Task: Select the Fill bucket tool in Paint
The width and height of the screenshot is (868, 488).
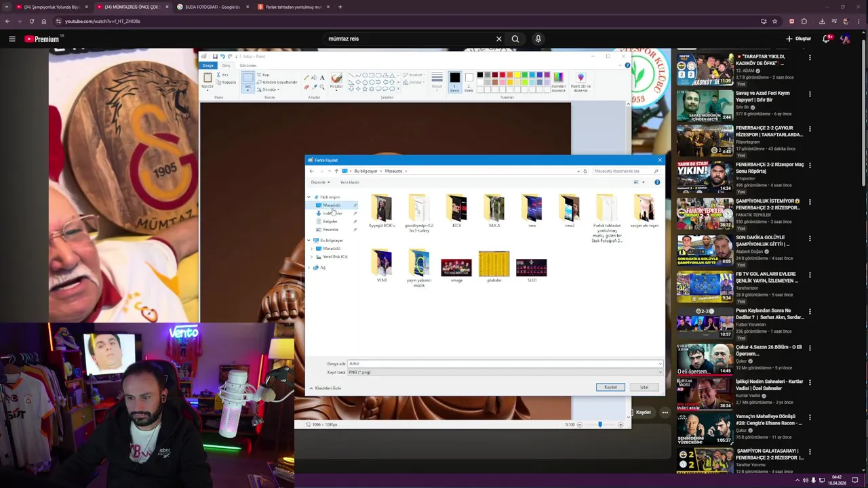Action: tap(314, 78)
